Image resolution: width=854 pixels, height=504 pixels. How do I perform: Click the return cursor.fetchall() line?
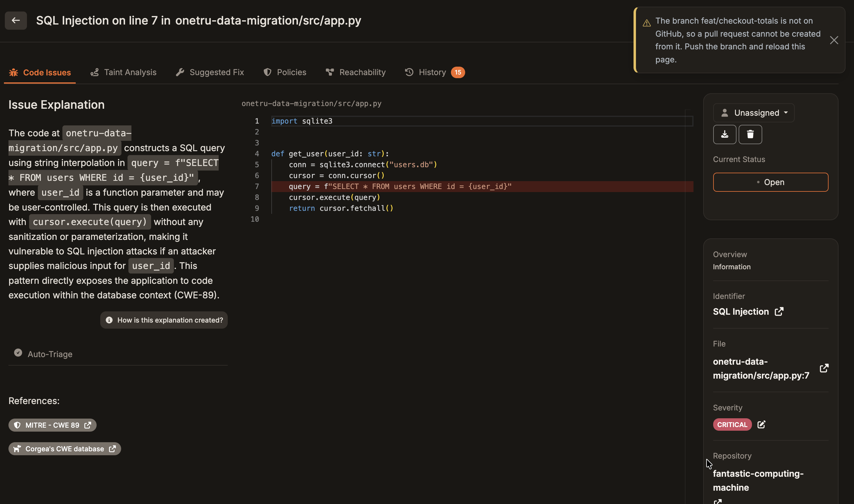[341, 208]
